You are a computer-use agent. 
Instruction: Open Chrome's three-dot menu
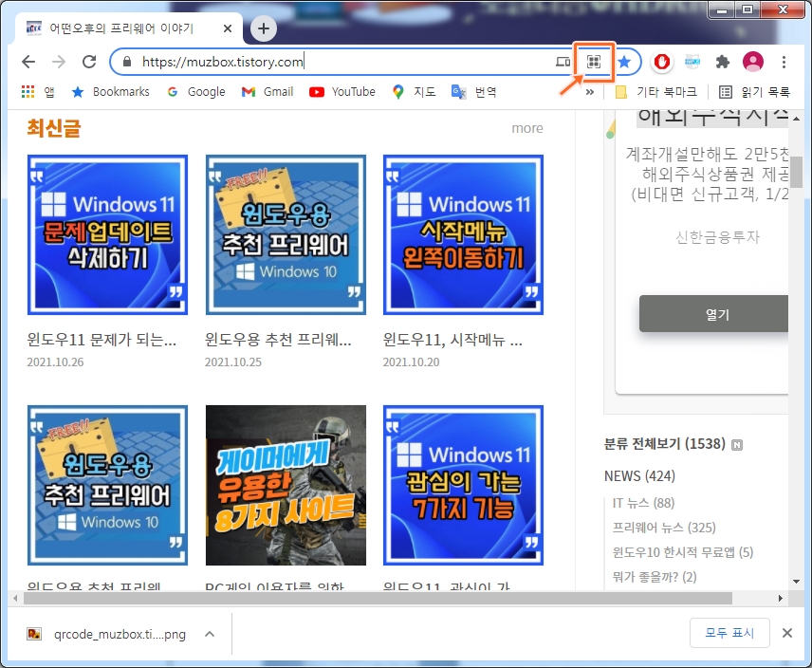(x=784, y=62)
